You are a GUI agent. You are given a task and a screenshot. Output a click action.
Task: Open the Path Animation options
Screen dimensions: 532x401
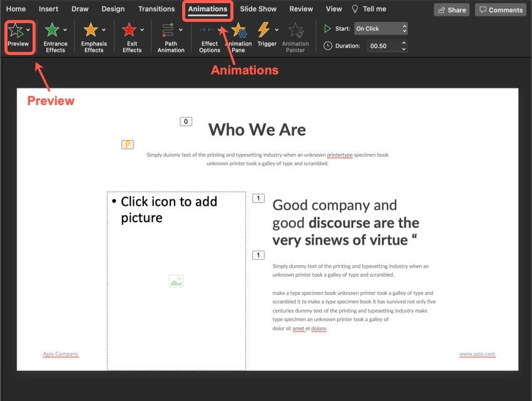(x=170, y=29)
